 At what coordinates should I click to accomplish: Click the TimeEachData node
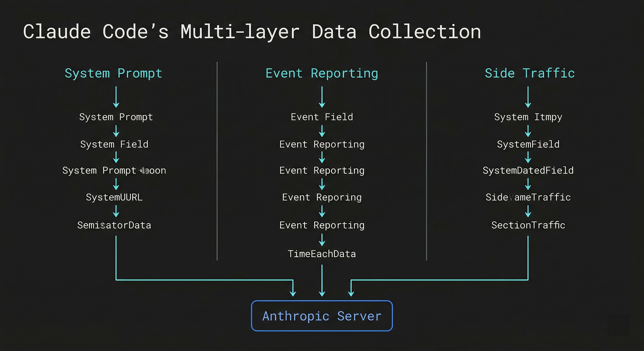pyautogui.click(x=322, y=254)
